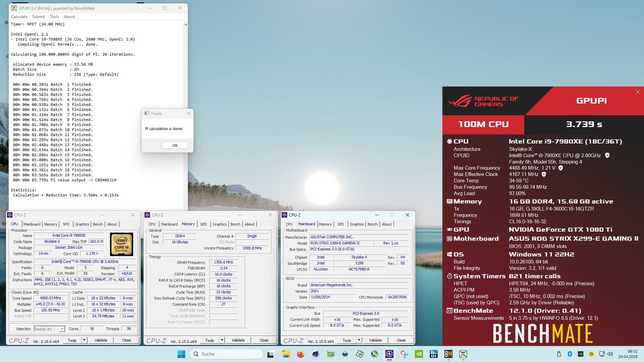Click Close button in CPU-Z CPU window
This screenshot has height=362, width=644.
126,340
